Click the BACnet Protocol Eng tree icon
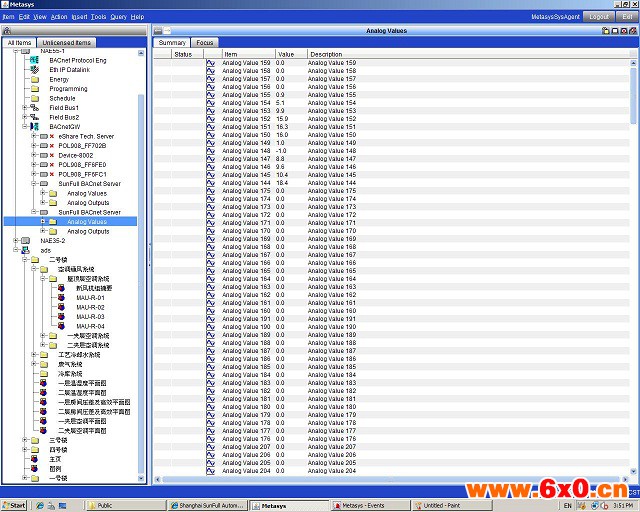Image resolution: width=640 pixels, height=512 pixels. (35, 60)
